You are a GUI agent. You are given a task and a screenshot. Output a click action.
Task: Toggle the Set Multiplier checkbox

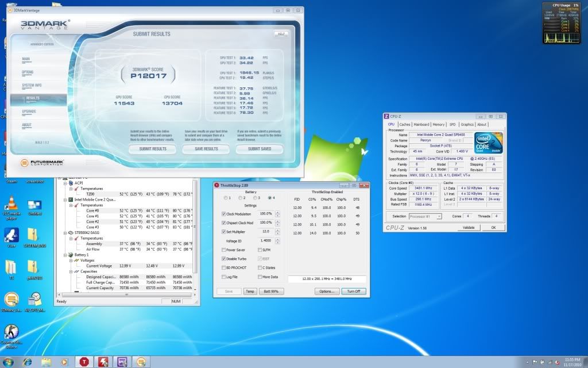[x=223, y=232]
